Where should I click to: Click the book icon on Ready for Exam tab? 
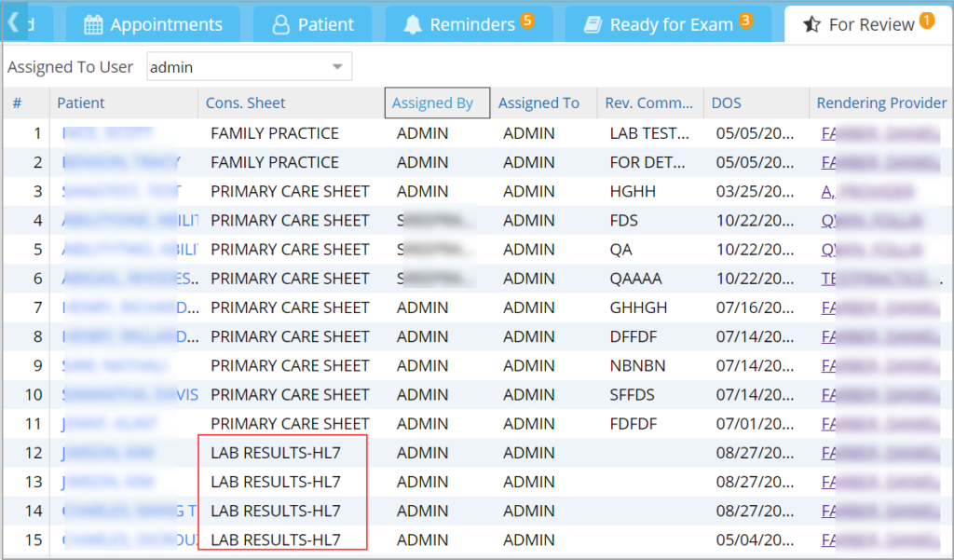593,25
